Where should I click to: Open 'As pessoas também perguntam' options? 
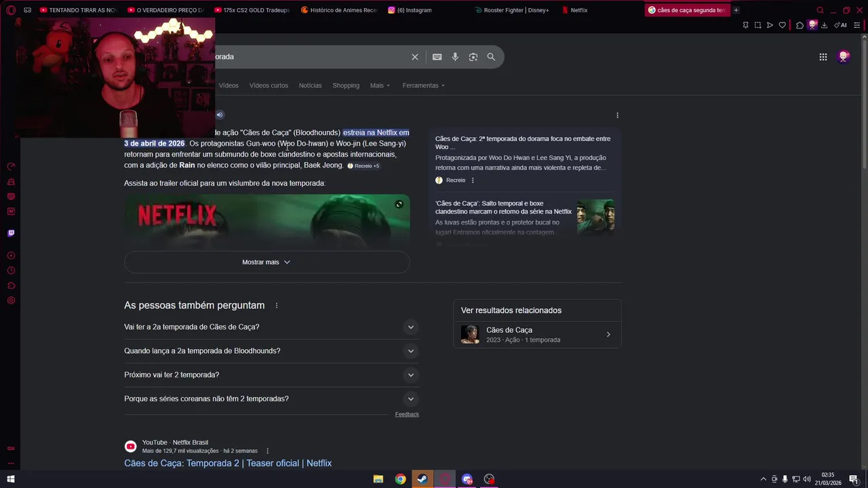(x=276, y=306)
